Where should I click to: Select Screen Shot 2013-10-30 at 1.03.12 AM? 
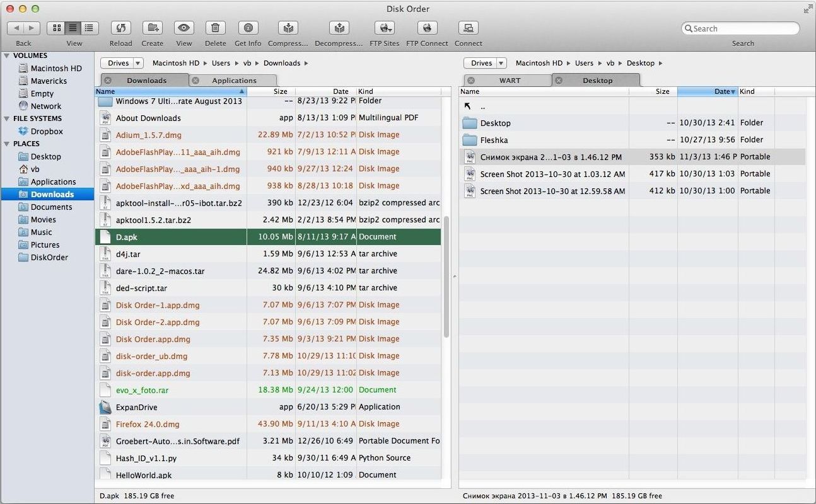point(632,174)
